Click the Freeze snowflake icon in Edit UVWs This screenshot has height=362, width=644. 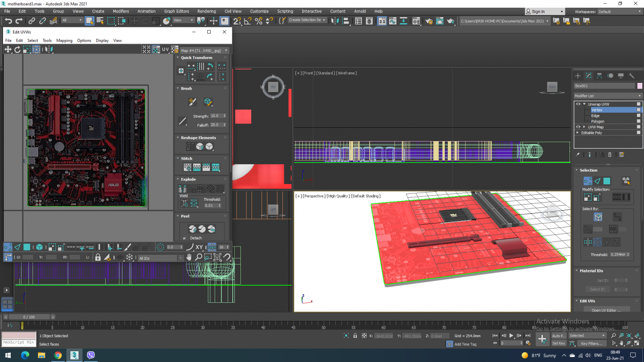tap(129, 257)
